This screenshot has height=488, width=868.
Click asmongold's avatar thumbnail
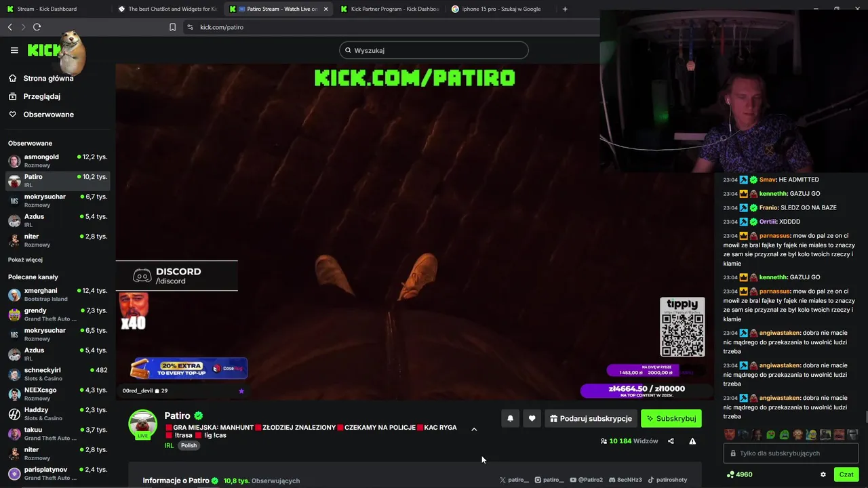(x=14, y=161)
